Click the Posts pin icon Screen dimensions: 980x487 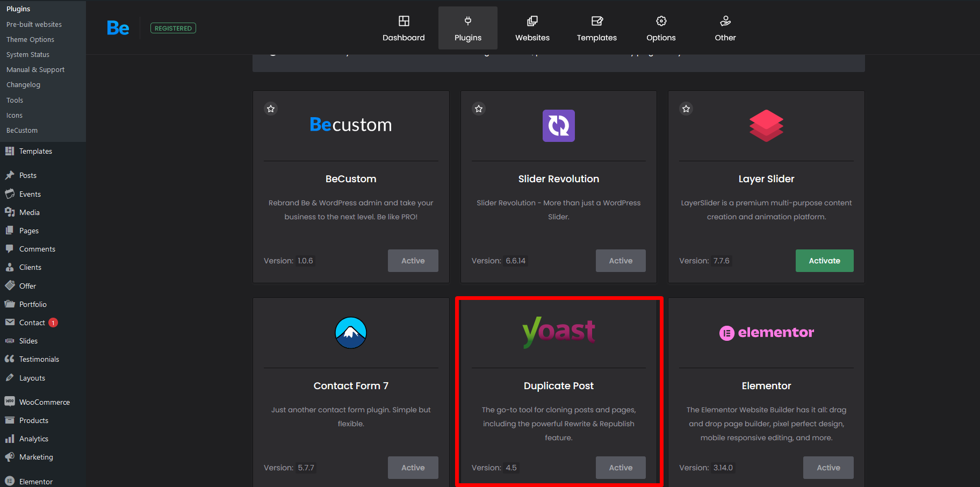[x=10, y=175]
